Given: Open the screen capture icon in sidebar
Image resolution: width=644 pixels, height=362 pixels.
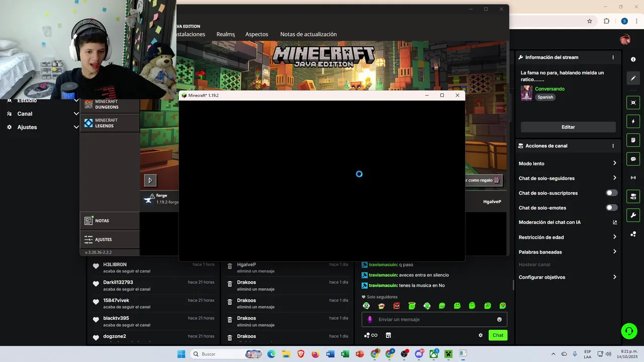Looking at the screenshot, I should click(x=633, y=103).
